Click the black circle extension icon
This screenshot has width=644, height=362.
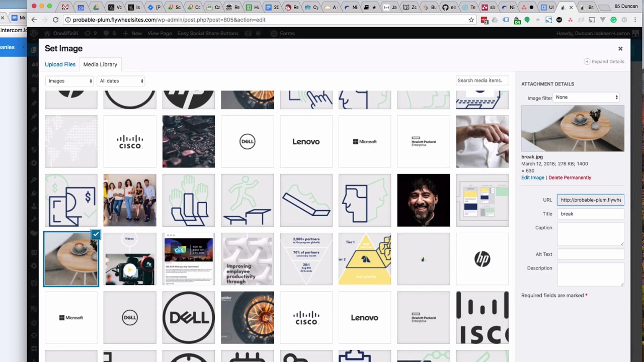559,20
